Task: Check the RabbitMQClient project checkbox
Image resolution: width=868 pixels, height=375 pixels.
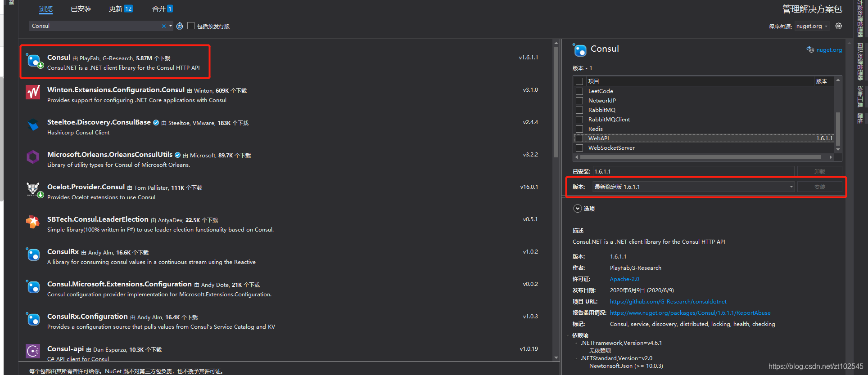Action: (x=579, y=120)
